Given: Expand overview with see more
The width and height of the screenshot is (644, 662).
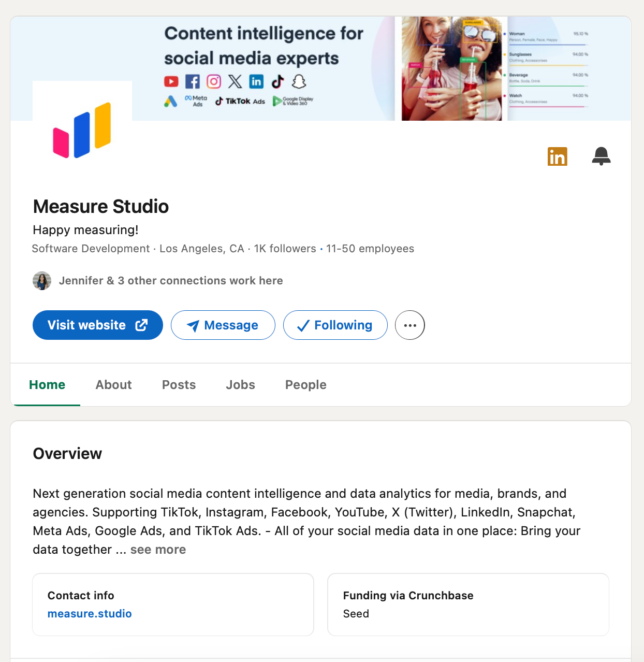Looking at the screenshot, I should pyautogui.click(x=158, y=550).
